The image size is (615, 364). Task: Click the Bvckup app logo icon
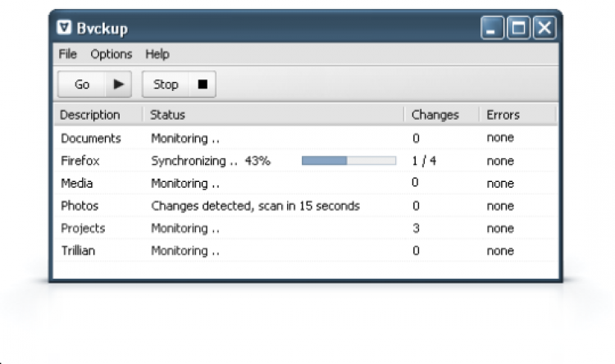66,29
